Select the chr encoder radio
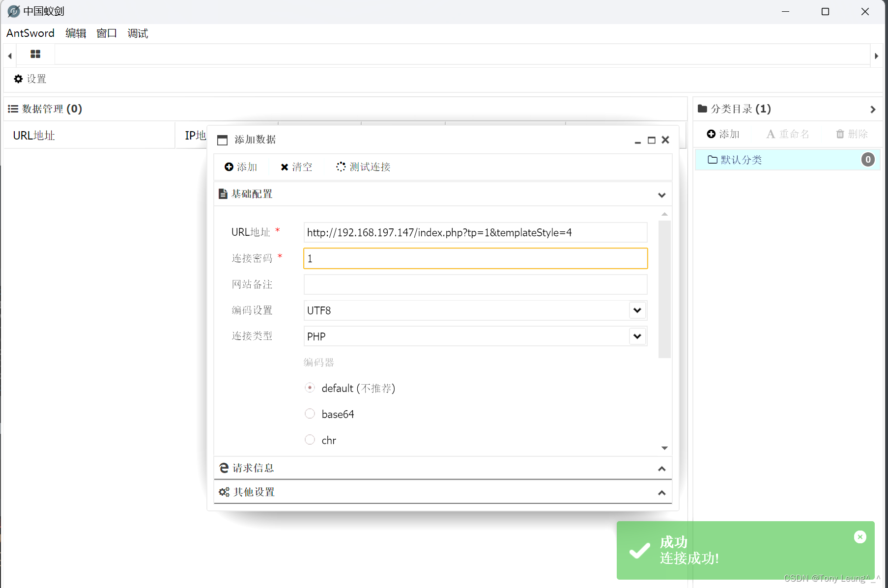Viewport: 888px width, 588px height. click(x=310, y=440)
